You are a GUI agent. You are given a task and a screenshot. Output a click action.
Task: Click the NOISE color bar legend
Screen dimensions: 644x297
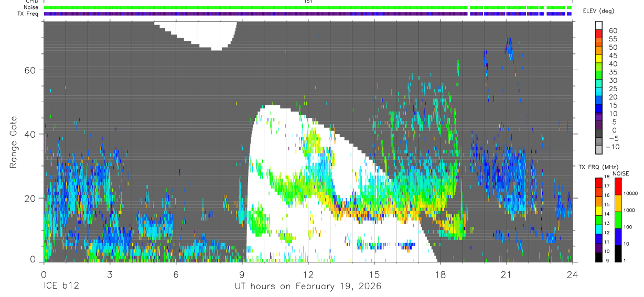(618, 219)
